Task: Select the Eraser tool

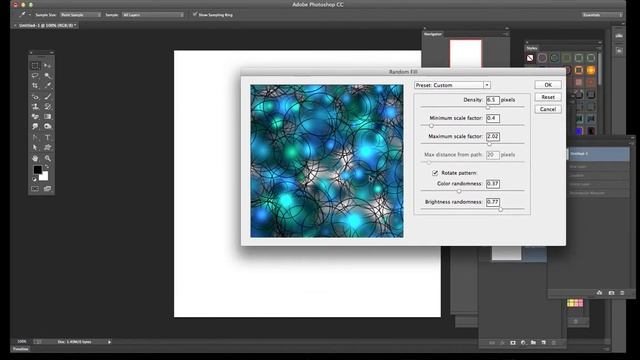Action: tap(35, 117)
